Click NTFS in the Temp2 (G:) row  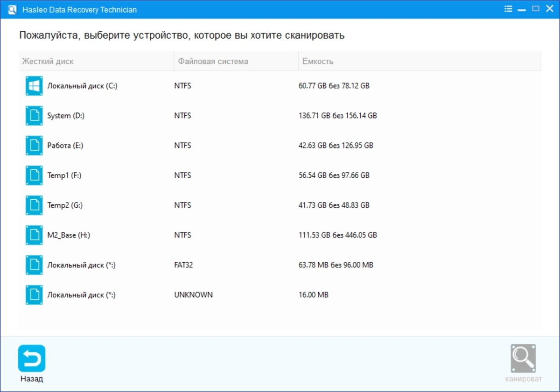click(x=183, y=205)
